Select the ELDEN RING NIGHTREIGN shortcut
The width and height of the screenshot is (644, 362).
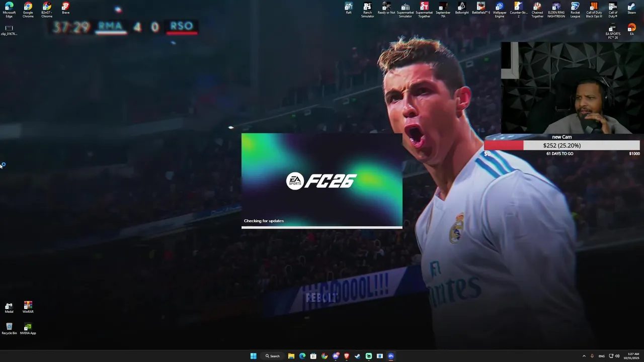(556, 10)
